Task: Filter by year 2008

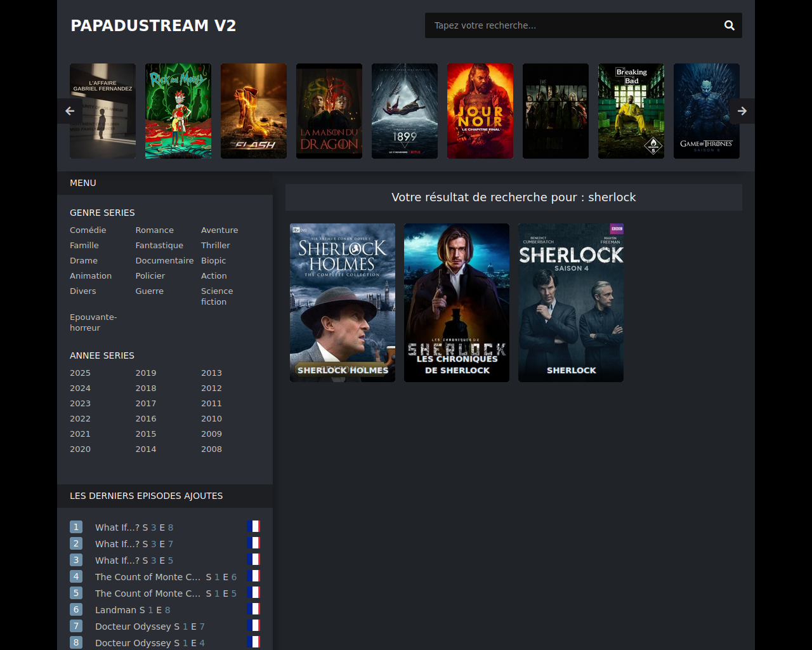Action: point(211,449)
